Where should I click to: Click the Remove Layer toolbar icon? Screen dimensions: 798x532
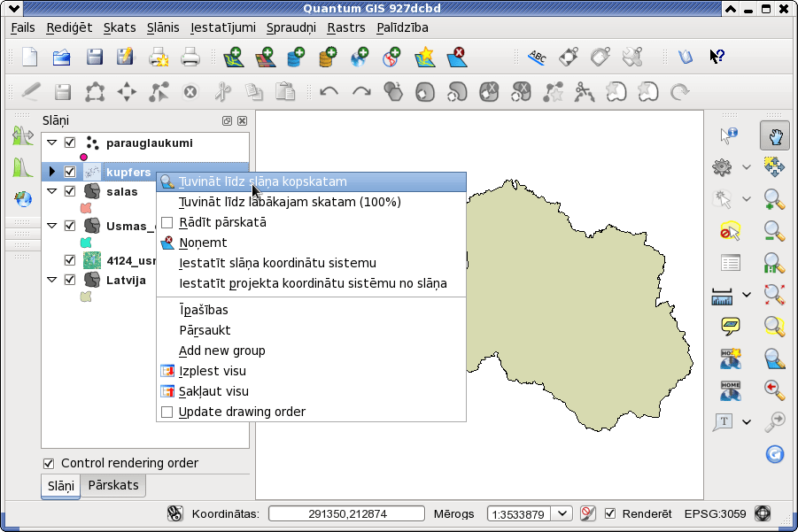(x=456, y=57)
